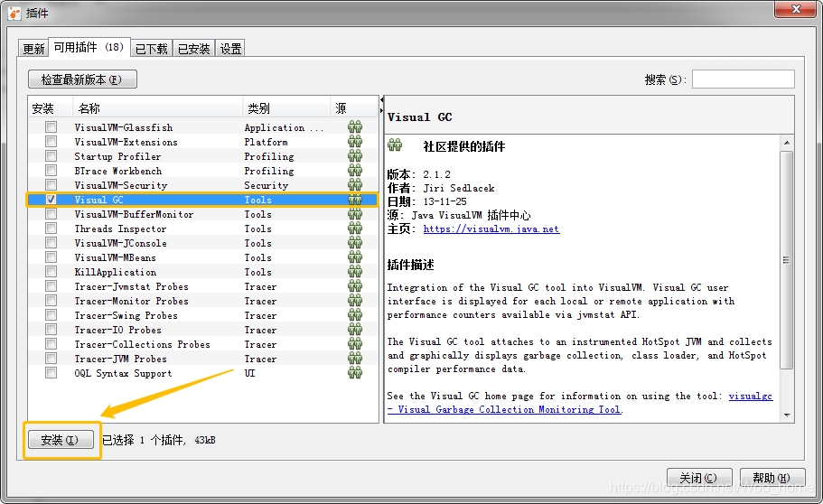Click the 安装 button
Screen dimensions: 823x504
coord(61,440)
